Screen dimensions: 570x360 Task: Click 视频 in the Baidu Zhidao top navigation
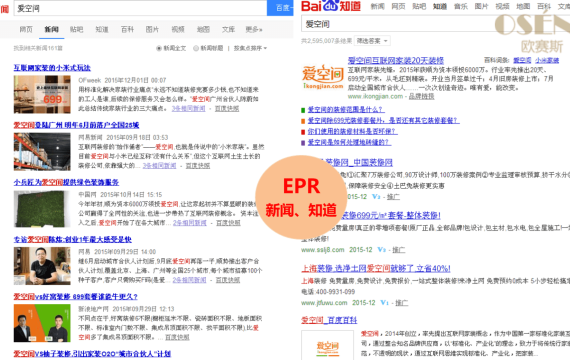(502, 7)
